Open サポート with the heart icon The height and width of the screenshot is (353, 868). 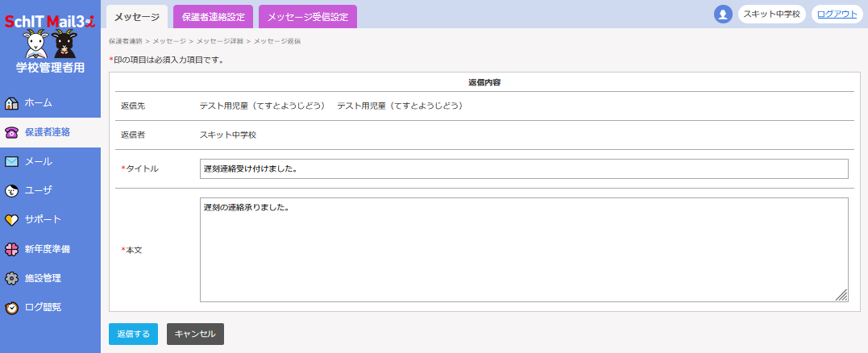(12, 220)
